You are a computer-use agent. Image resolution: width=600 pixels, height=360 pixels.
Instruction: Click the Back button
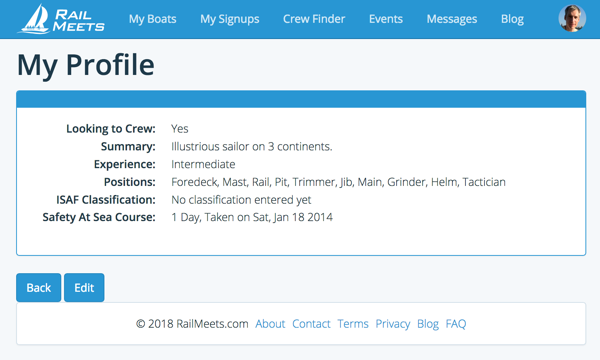click(39, 288)
